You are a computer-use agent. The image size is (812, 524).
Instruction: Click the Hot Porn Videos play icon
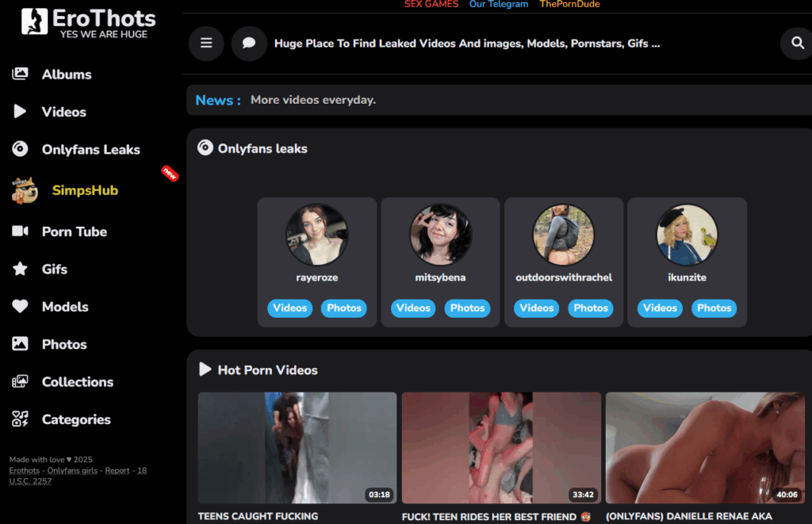(205, 369)
